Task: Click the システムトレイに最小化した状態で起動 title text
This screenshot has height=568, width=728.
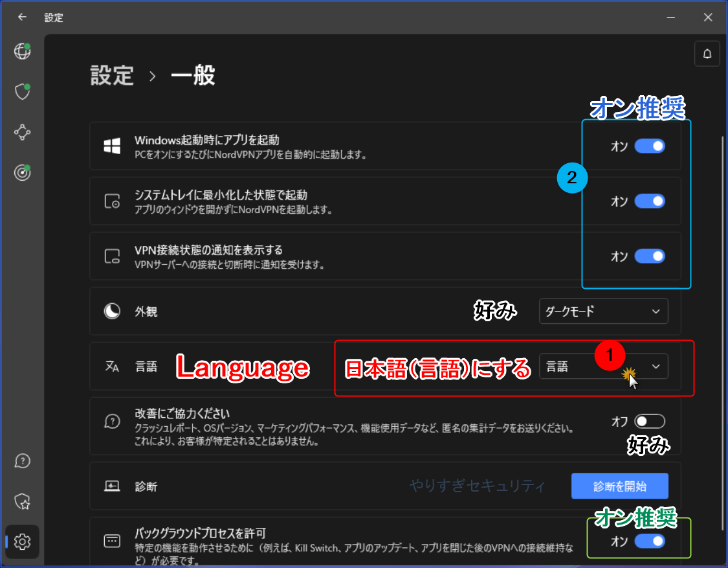Action: tap(221, 195)
